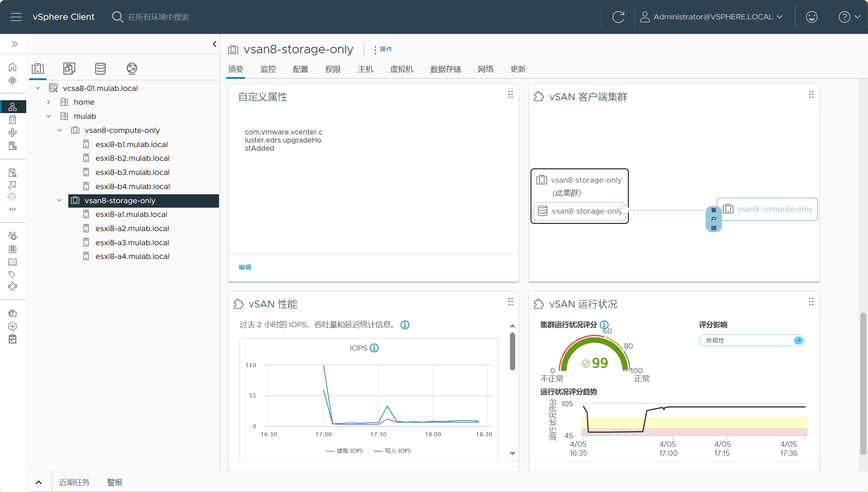This screenshot has height=492, width=868.
Task: Open options menu of vSAN 性能 card
Action: click(510, 302)
